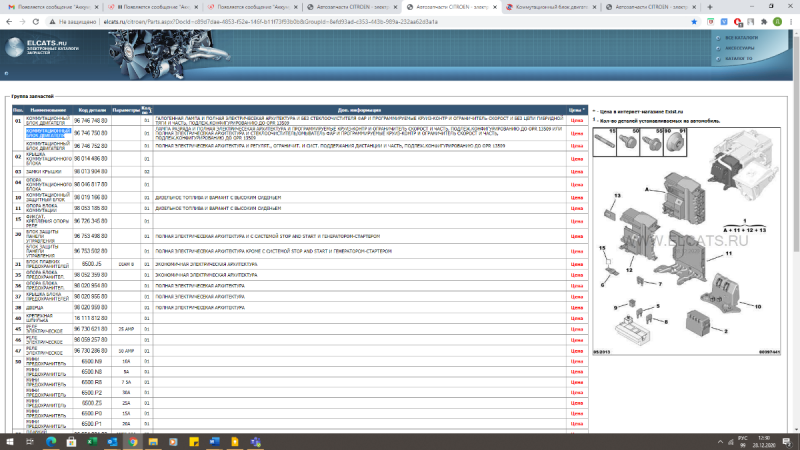Click the 'Цена' column header
800x450 pixels.
pos(575,109)
